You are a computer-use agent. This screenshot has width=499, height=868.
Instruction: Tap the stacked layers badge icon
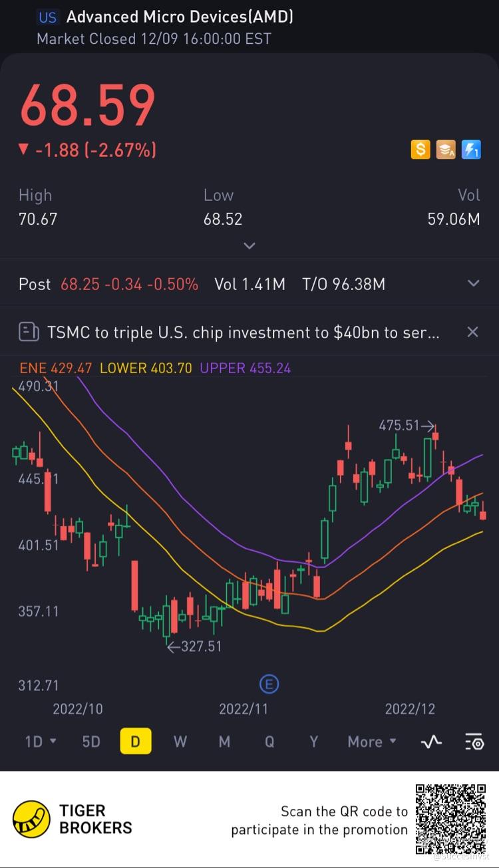[446, 150]
